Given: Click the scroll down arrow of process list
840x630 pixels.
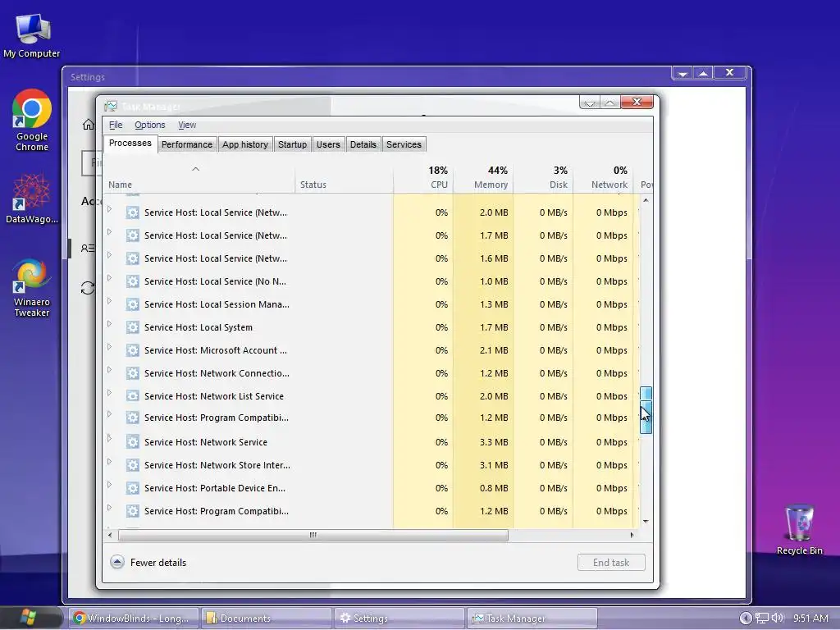Looking at the screenshot, I should coord(646,521).
